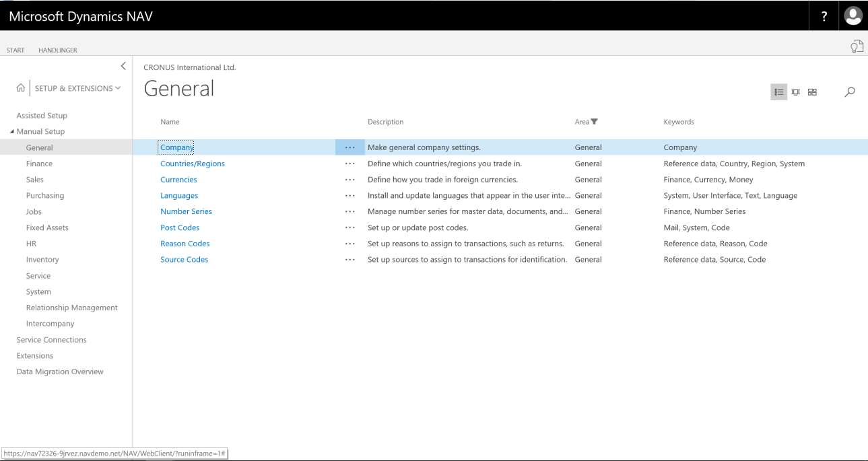
Task: Open Data Migration Overview
Action: (60, 371)
